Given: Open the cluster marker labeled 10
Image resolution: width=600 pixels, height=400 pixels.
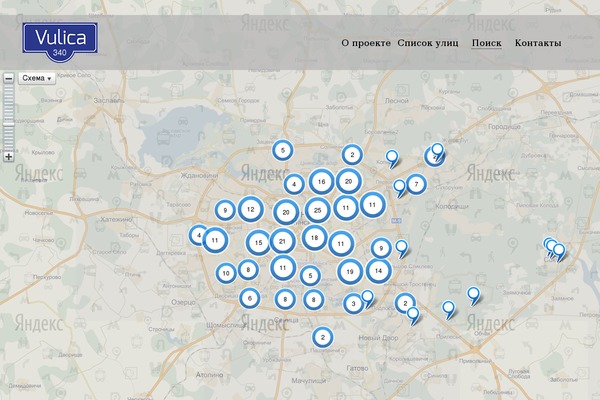Looking at the screenshot, I should [x=226, y=273].
